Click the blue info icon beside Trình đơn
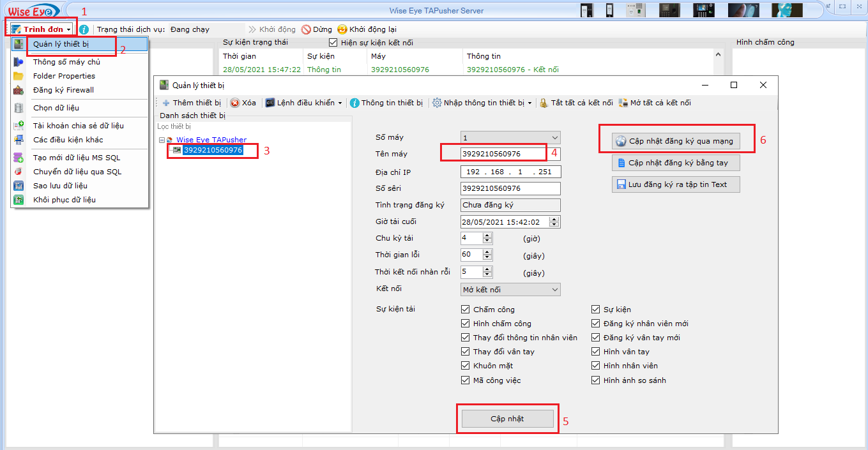868x450 pixels. pos(84,29)
